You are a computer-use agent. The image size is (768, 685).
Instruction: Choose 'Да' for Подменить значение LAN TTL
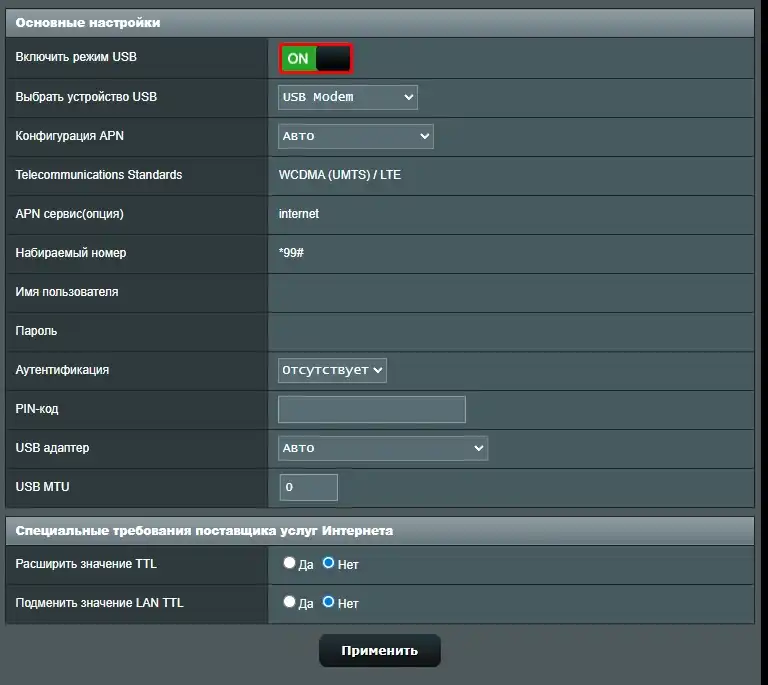click(290, 602)
